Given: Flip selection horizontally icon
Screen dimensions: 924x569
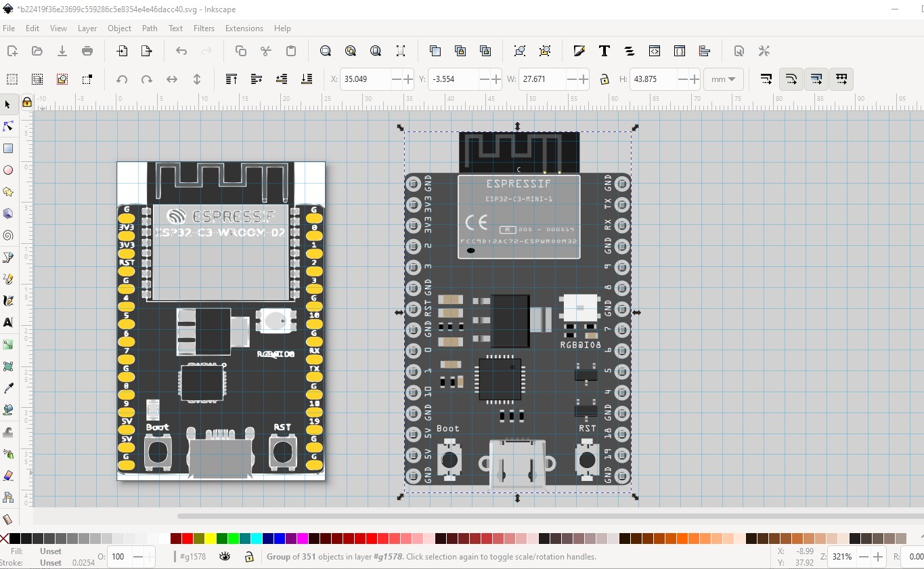Looking at the screenshot, I should click(172, 79).
